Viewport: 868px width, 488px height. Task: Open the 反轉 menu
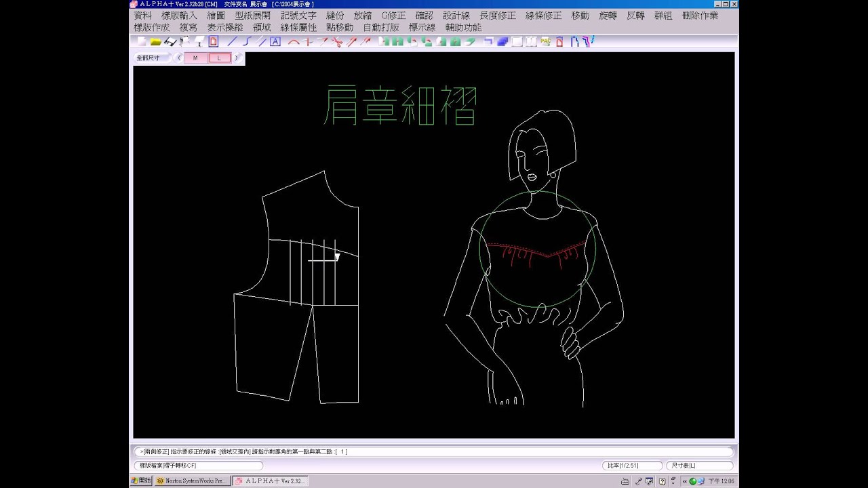click(635, 15)
